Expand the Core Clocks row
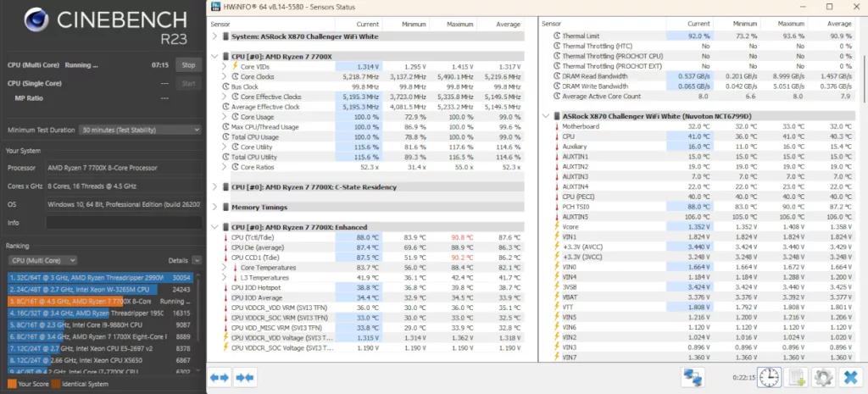Viewport: 868px width, 394px height. point(224,76)
